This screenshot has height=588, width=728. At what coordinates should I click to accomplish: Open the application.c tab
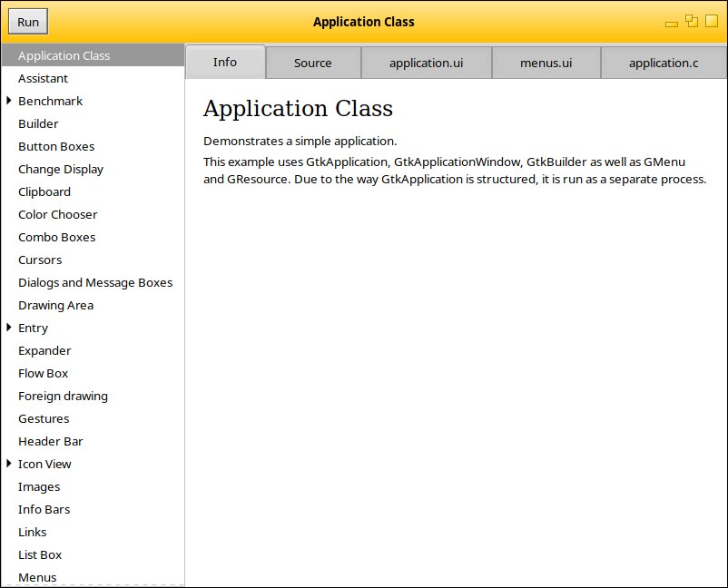(664, 64)
